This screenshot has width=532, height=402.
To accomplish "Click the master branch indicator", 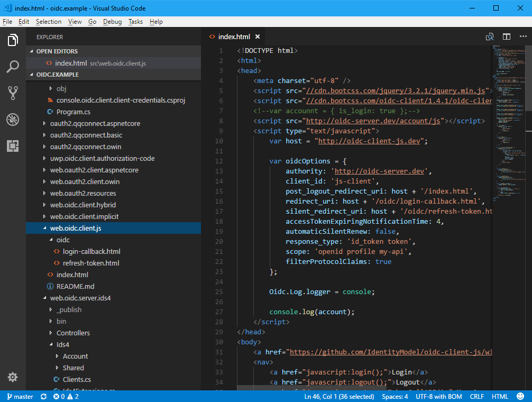I will (20, 396).
